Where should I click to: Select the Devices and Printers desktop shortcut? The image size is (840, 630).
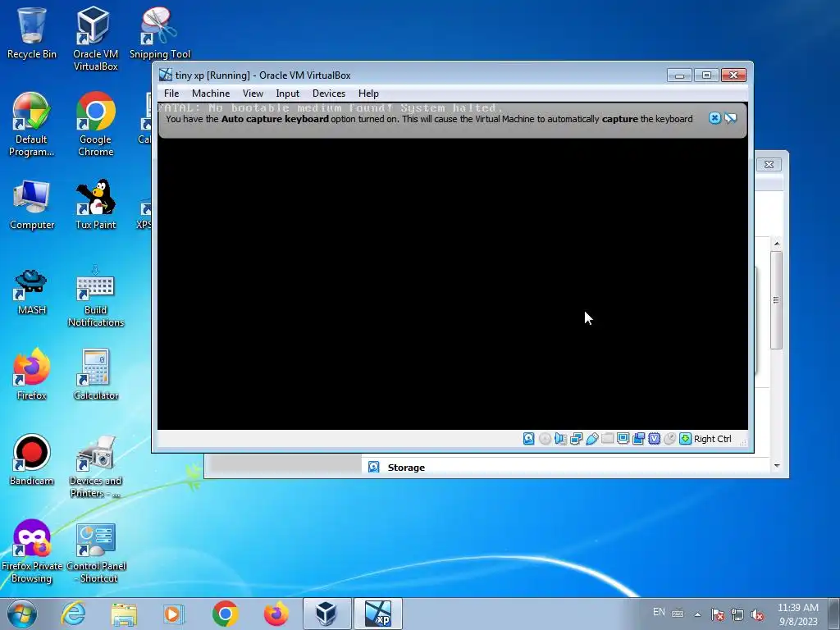click(95, 466)
